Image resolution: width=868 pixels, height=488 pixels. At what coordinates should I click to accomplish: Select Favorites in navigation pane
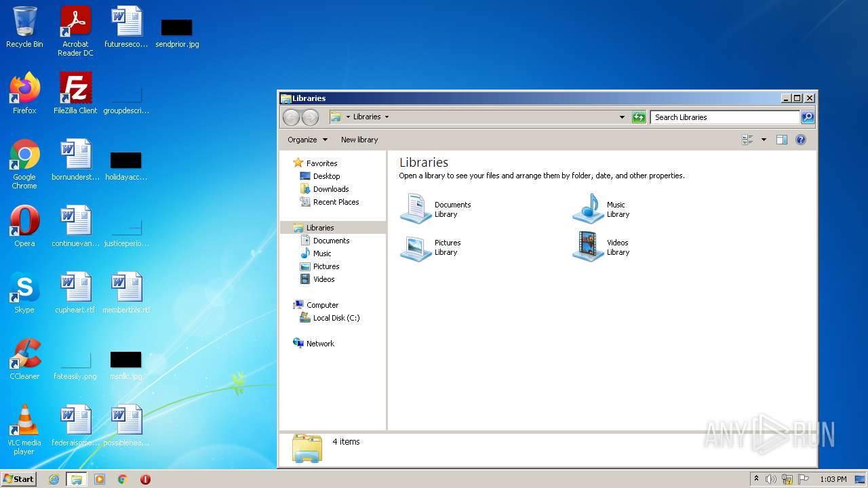(x=321, y=163)
